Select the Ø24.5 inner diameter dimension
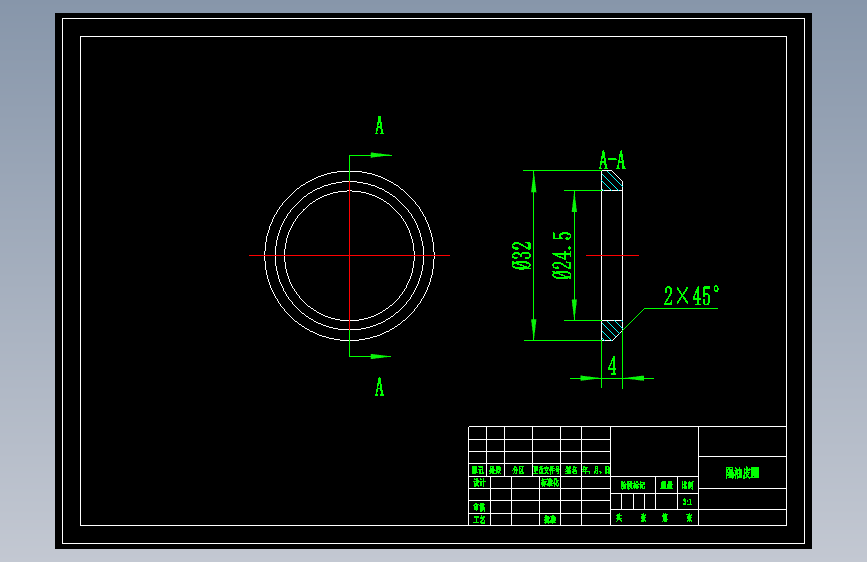867x562 pixels. pyautogui.click(x=562, y=255)
